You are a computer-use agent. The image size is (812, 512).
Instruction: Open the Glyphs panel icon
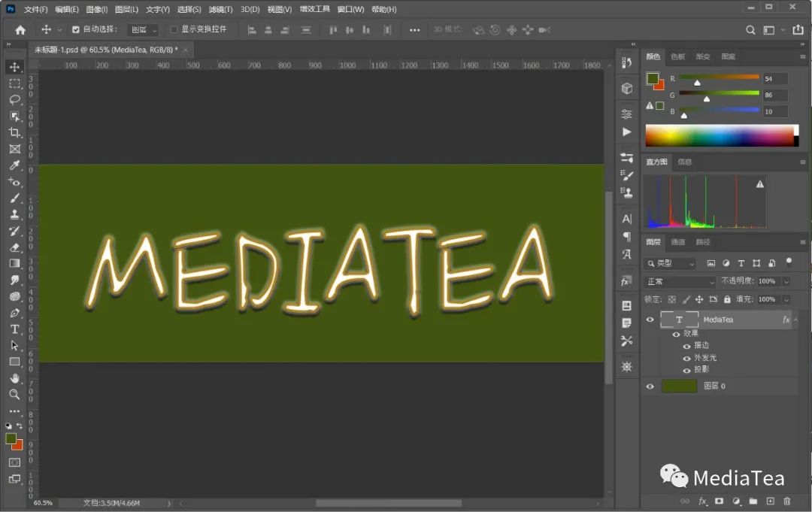pos(626,254)
